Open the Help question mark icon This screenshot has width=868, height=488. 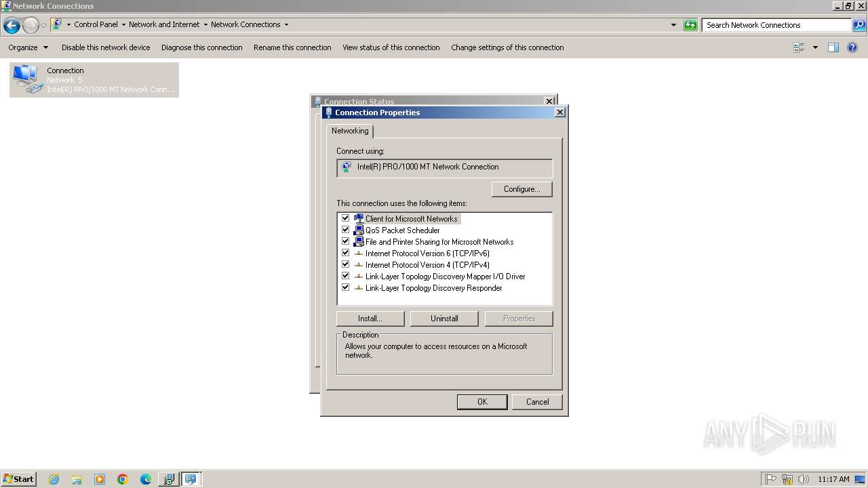[852, 47]
